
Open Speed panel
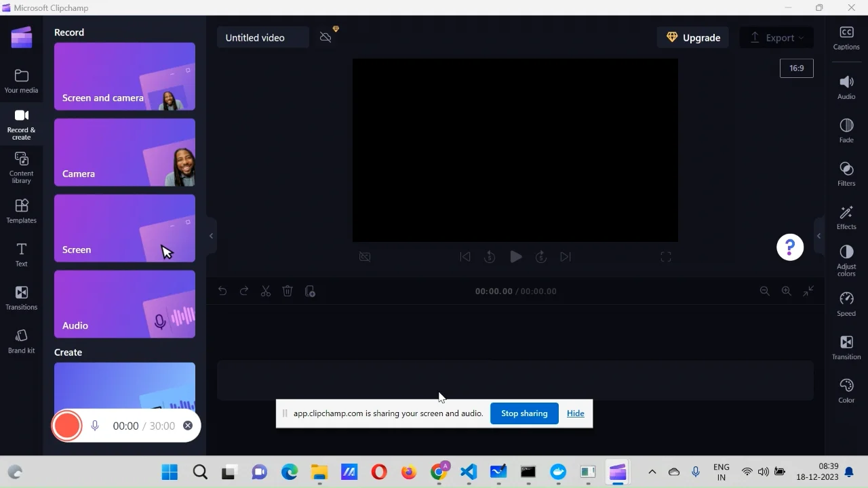click(846, 304)
